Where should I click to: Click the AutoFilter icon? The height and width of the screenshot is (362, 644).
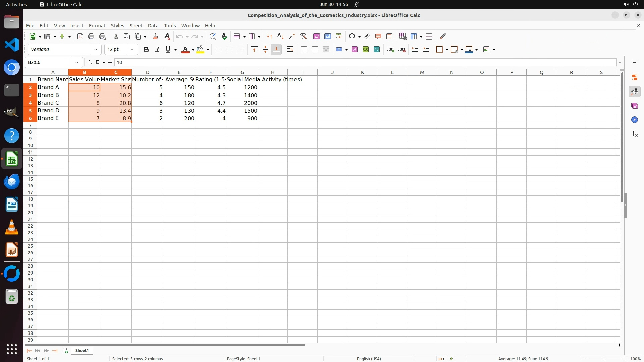303,36
